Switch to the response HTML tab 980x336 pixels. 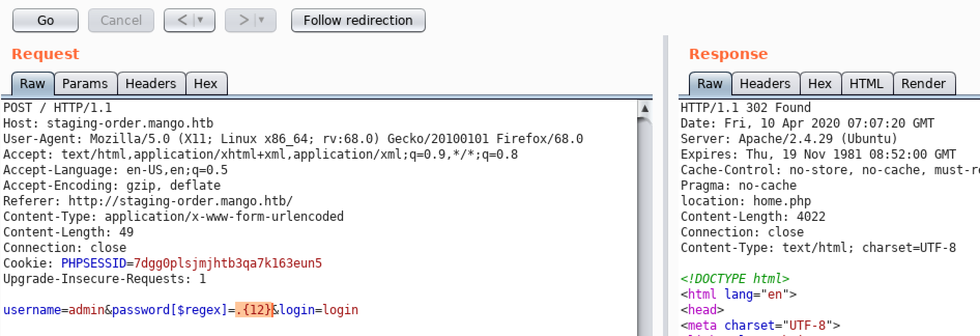(x=867, y=83)
